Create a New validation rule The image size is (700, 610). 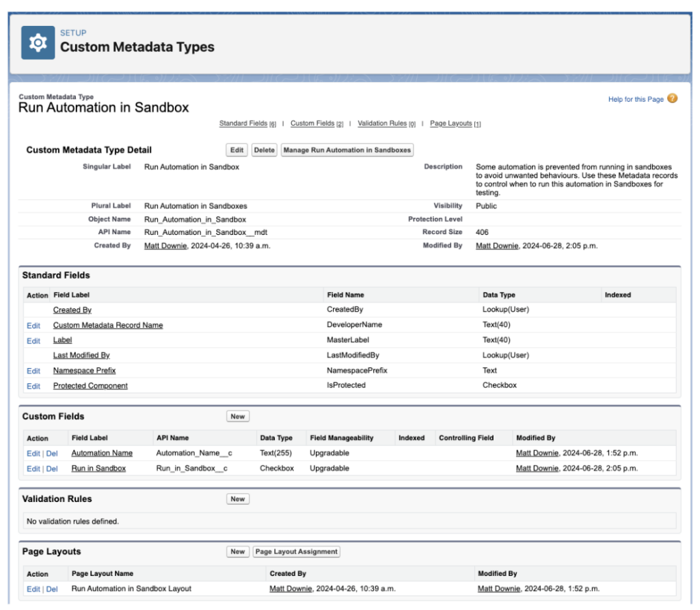[x=237, y=499]
